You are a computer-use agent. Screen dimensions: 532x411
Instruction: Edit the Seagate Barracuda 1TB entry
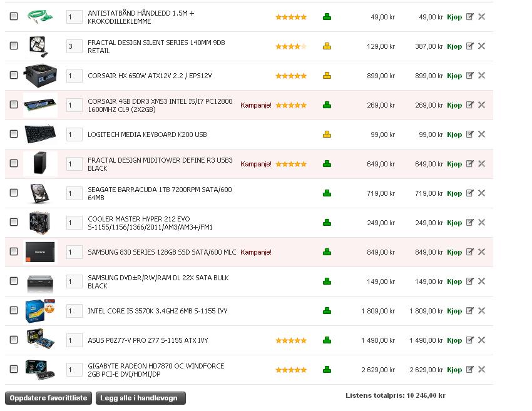(x=469, y=193)
